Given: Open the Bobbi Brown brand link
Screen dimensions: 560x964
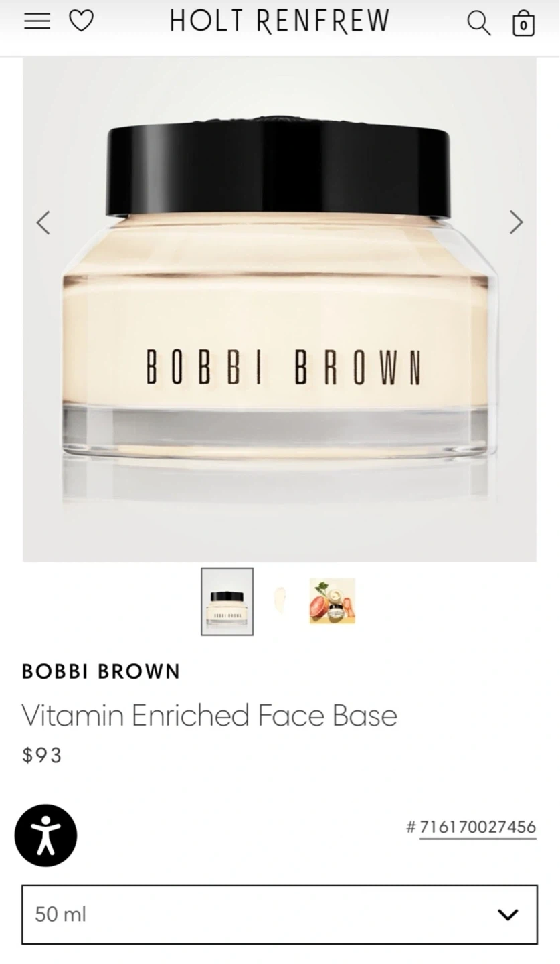Looking at the screenshot, I should [x=101, y=671].
